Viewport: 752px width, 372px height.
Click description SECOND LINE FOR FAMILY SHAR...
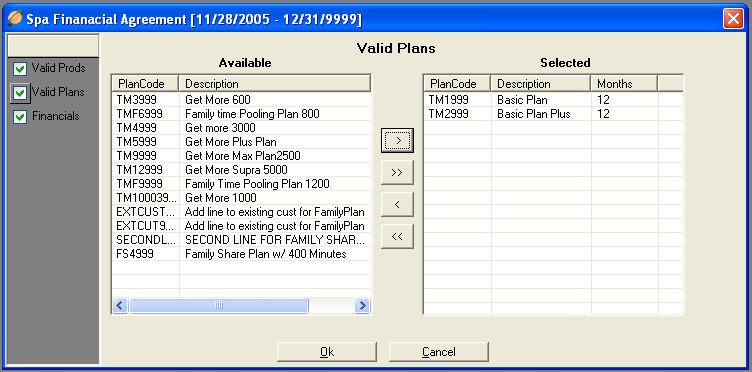pyautogui.click(x=275, y=240)
